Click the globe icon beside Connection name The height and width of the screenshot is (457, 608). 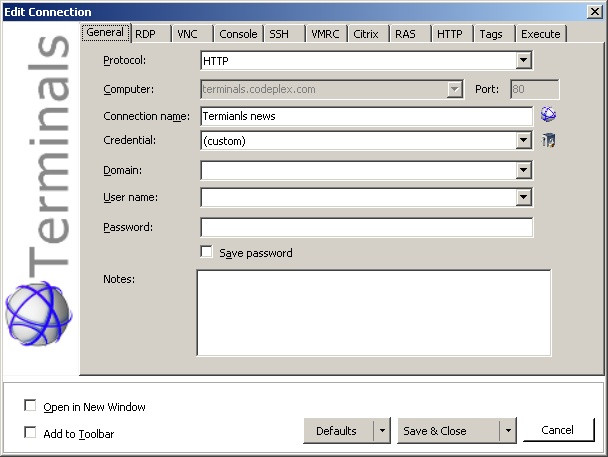548,114
